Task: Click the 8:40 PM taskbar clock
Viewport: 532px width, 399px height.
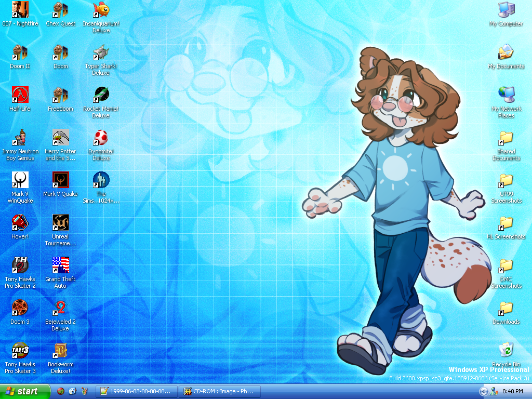Action: [x=512, y=391]
